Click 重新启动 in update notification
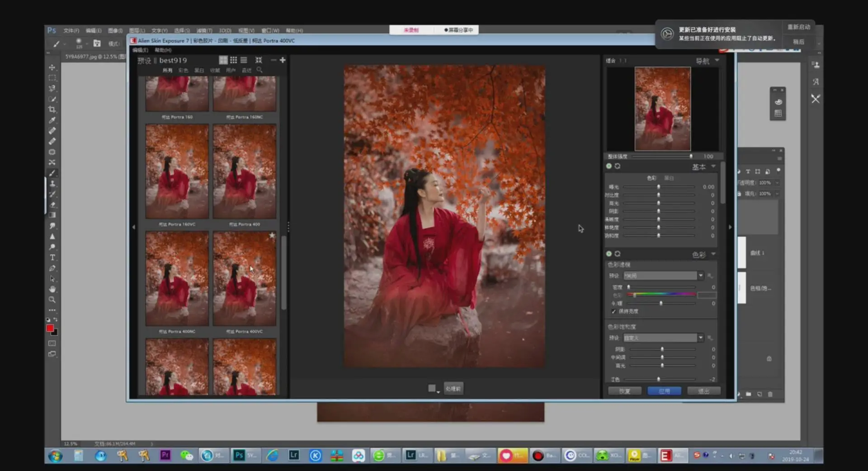Image resolution: width=868 pixels, height=471 pixels. point(799,27)
